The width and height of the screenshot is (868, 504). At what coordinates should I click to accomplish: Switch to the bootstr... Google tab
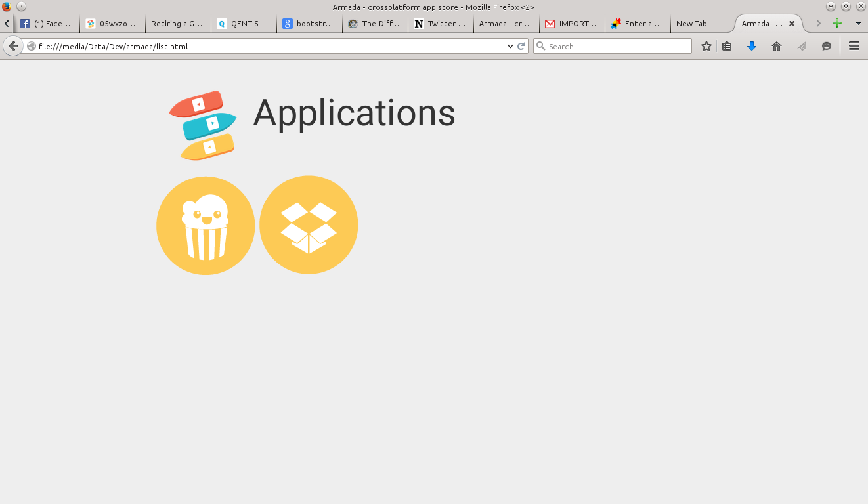(x=309, y=24)
